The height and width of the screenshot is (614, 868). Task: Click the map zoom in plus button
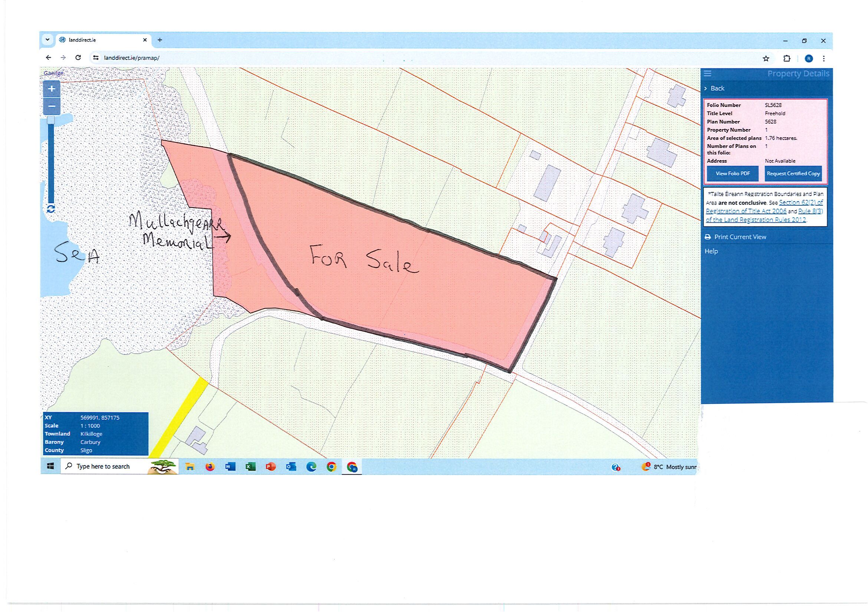(x=52, y=89)
